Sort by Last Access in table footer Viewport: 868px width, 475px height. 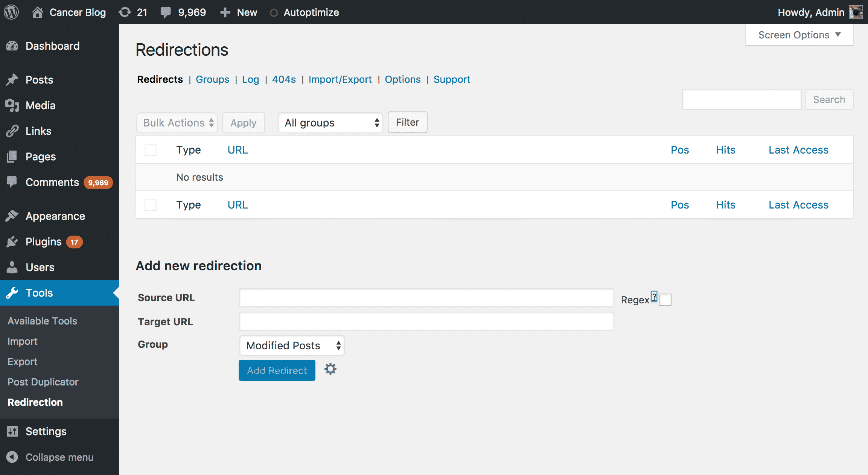pos(798,205)
